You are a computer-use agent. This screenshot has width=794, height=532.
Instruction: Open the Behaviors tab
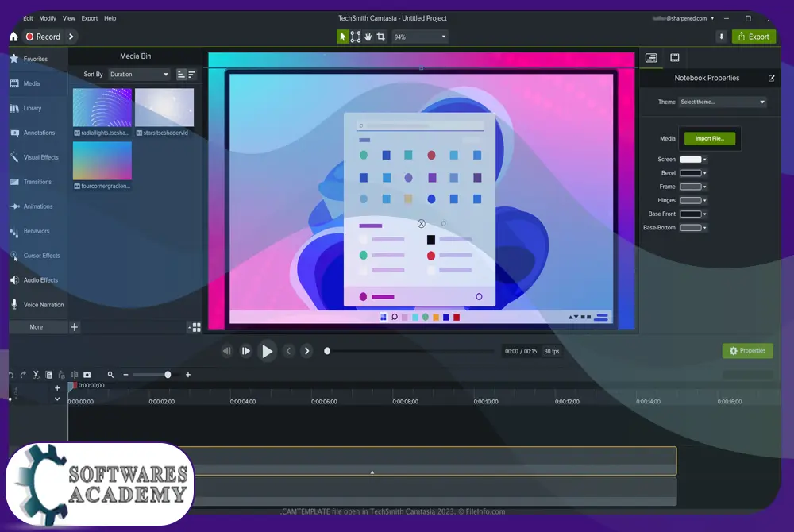38,231
